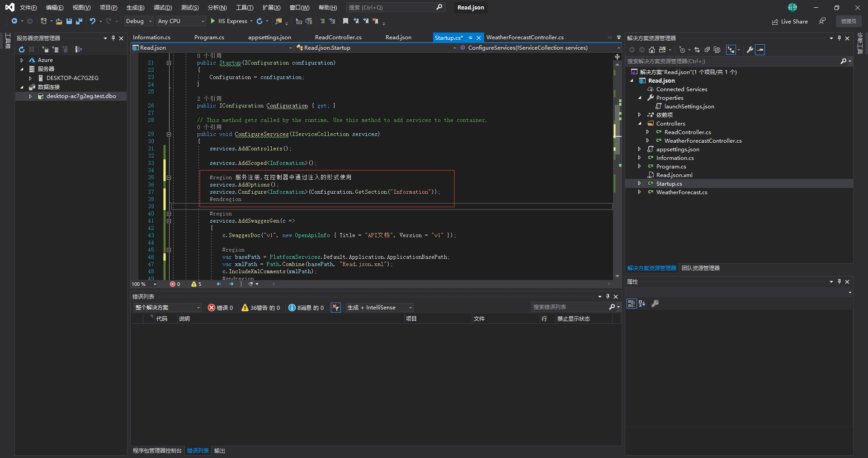868x458 pixels.
Task: Open the Any CPU platform dropdown
Action: [x=181, y=21]
